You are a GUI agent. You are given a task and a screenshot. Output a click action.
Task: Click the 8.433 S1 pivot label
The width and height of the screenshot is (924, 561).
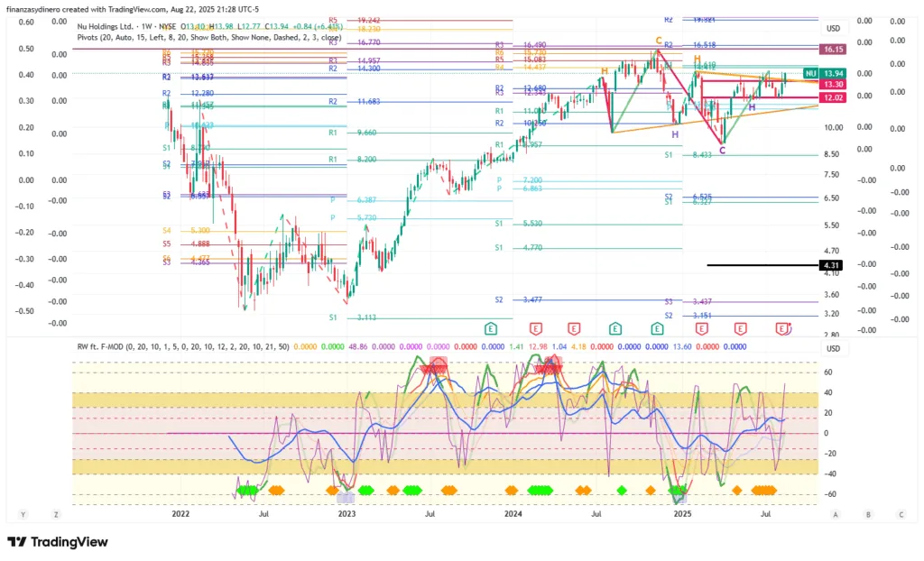click(702, 155)
